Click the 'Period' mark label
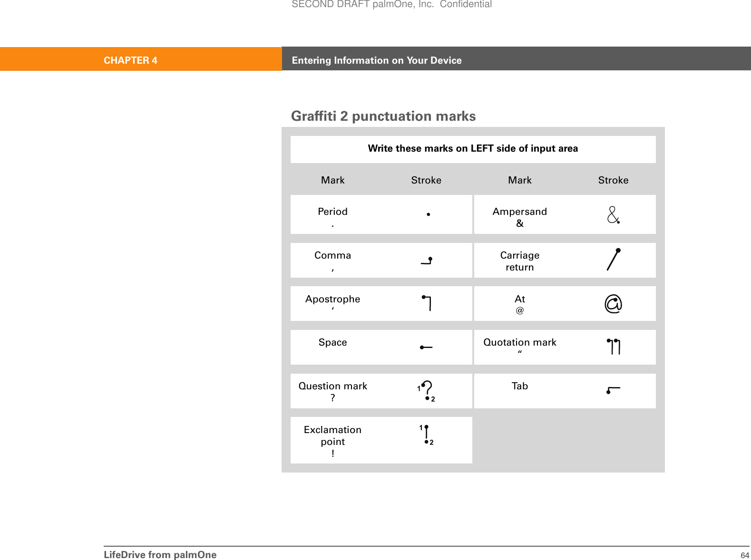 tap(332, 212)
